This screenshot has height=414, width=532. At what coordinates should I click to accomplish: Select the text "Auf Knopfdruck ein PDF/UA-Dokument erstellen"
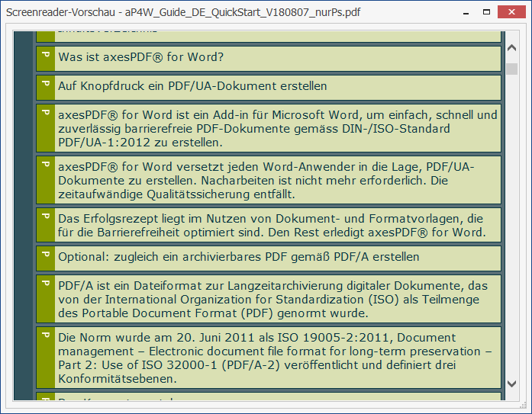(x=192, y=86)
